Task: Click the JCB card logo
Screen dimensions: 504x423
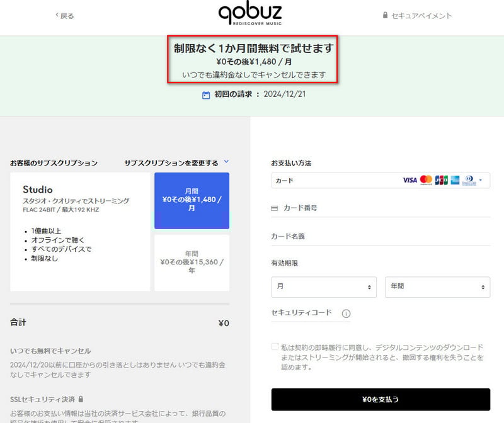Action: pos(442,180)
